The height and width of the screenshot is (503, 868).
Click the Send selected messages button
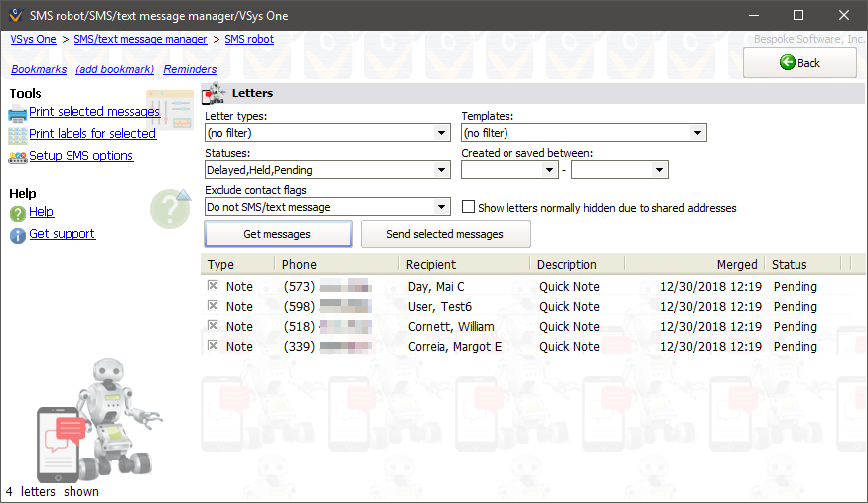[445, 234]
